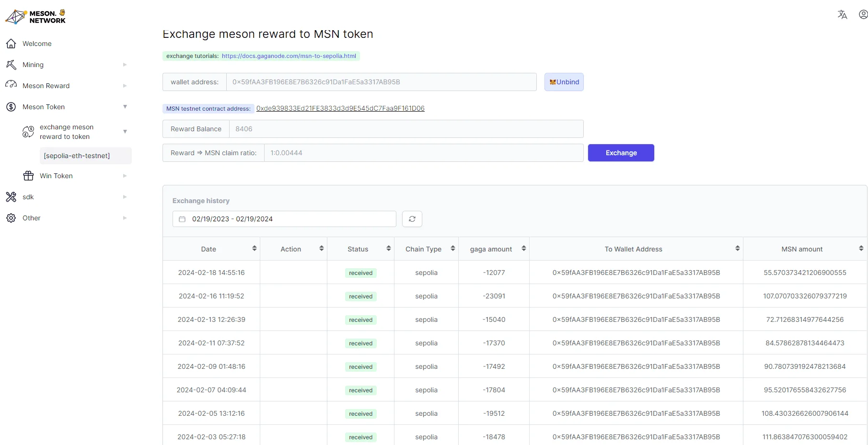The width and height of the screenshot is (868, 445).
Task: Click the received status for 2024-02-16 row
Action: click(x=361, y=297)
